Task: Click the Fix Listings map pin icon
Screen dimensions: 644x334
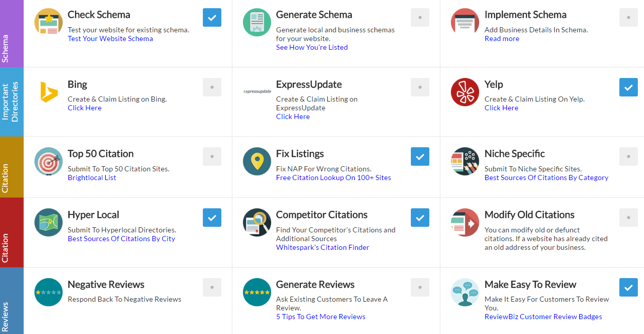Action: pyautogui.click(x=257, y=161)
